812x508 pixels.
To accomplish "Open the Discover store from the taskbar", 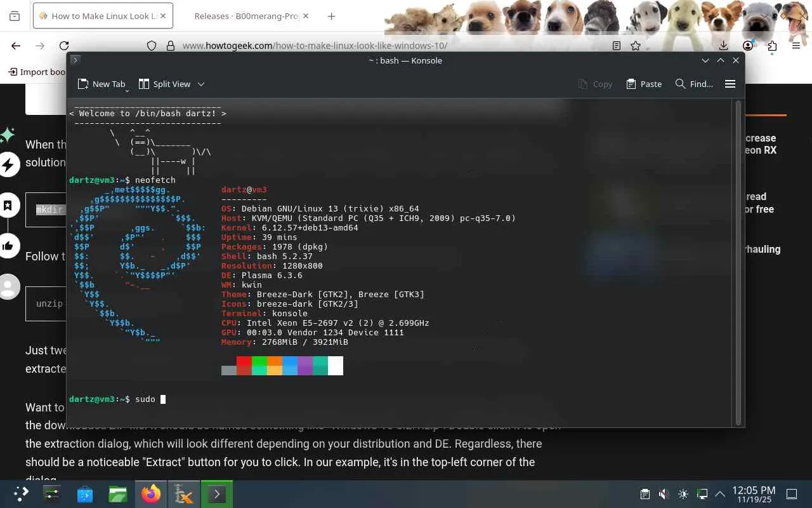I will [84, 494].
